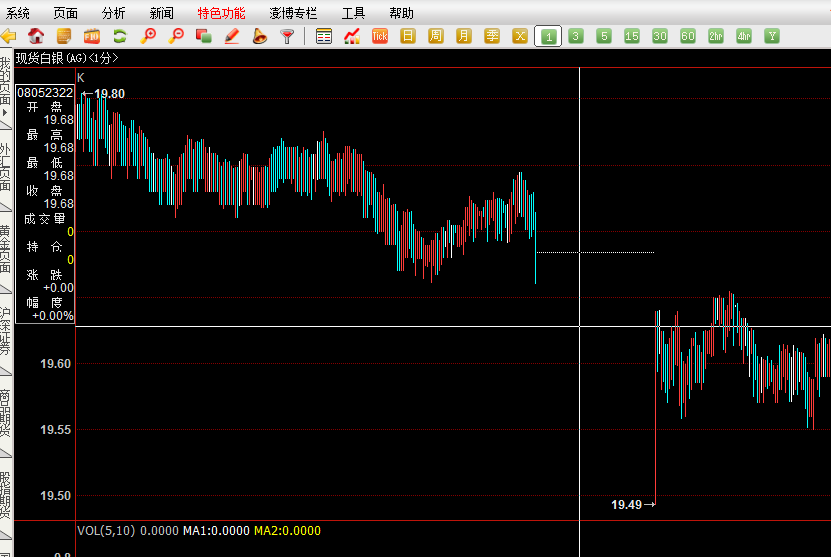Open the alert bell icon
831x557 pixels.
[259, 36]
